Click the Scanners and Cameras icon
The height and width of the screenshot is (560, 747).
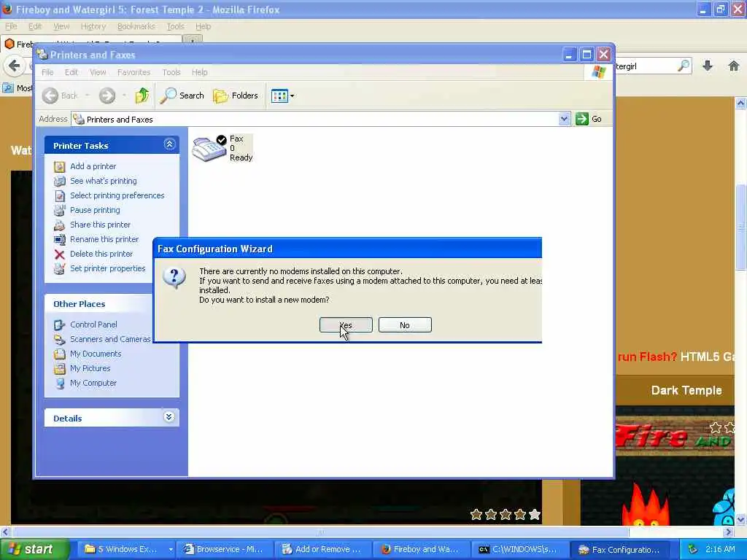(x=60, y=340)
